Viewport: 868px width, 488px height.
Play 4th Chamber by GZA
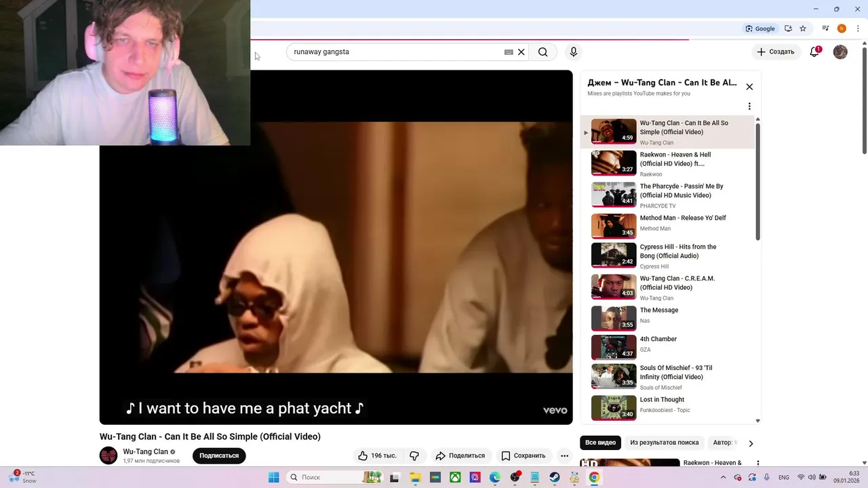click(668, 347)
